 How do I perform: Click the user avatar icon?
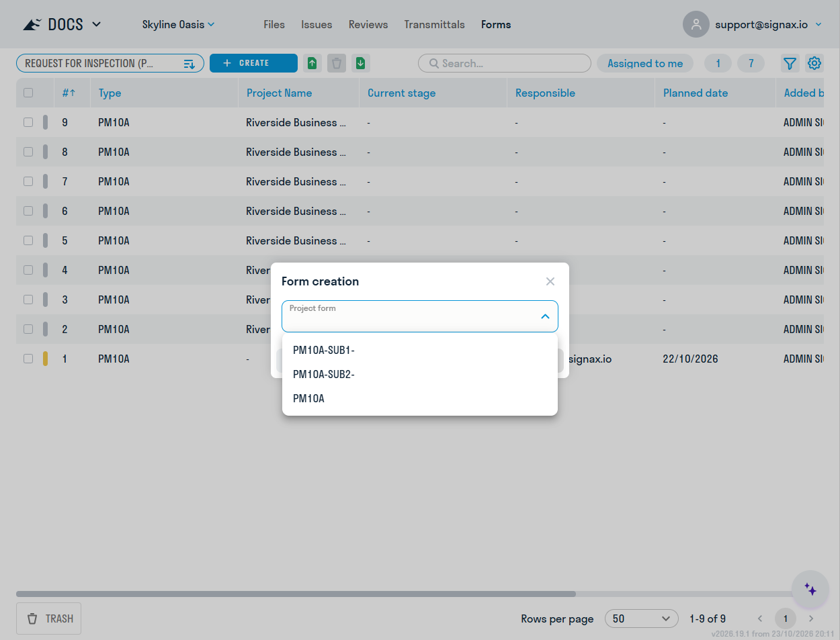click(696, 24)
